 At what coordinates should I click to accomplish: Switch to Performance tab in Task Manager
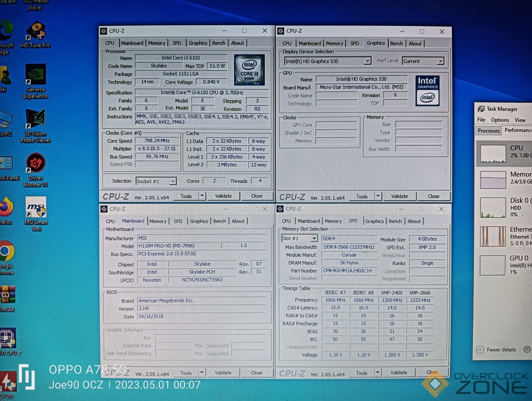click(518, 130)
